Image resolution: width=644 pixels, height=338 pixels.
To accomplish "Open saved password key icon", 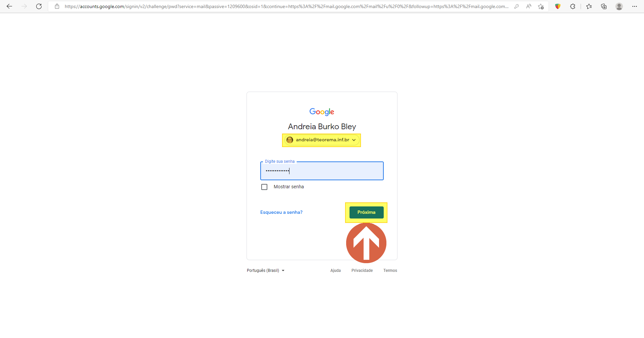I will pos(517,6).
